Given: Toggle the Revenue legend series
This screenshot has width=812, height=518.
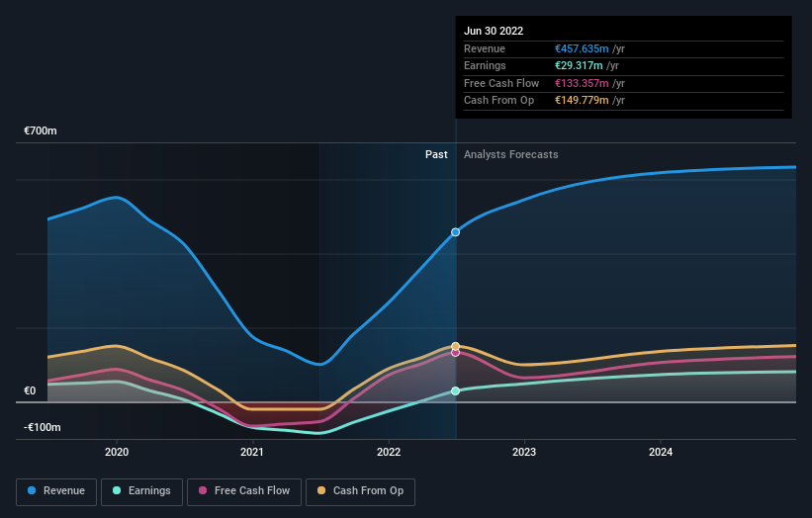Looking at the screenshot, I should (x=56, y=491).
